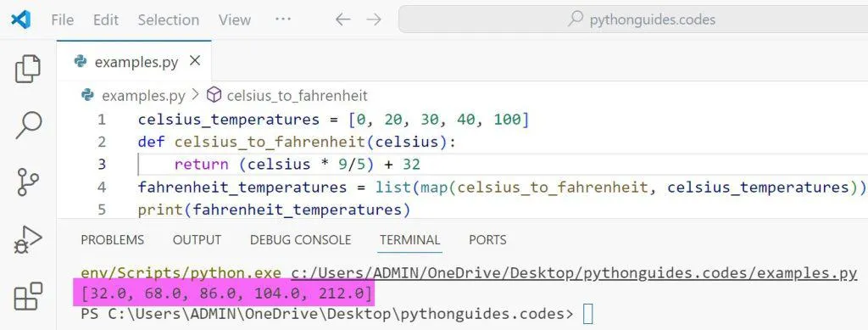Screen dimensions: 868x330
Task: Click the return keyword on line 3
Action: (201, 165)
